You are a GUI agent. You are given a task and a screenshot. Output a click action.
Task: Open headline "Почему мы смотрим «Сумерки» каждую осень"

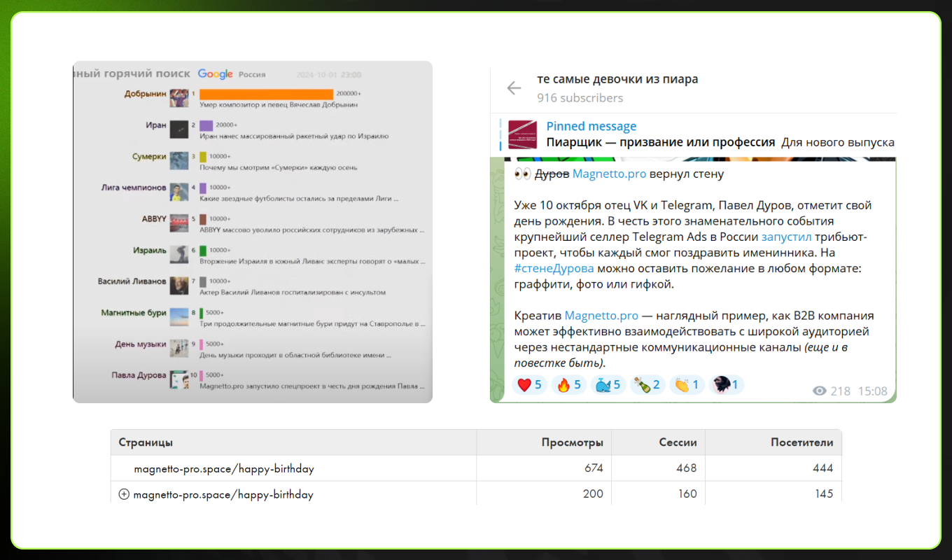click(x=279, y=168)
